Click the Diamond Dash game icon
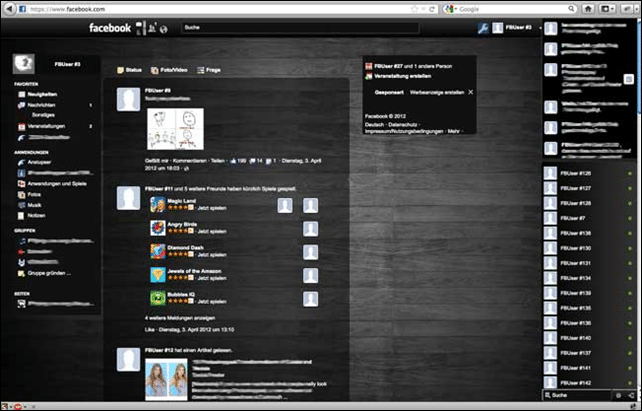Screen dimensions: 642x411 [158, 251]
